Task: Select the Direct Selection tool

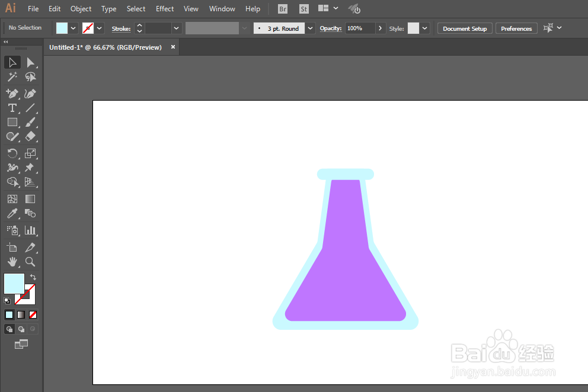Action: pyautogui.click(x=30, y=63)
